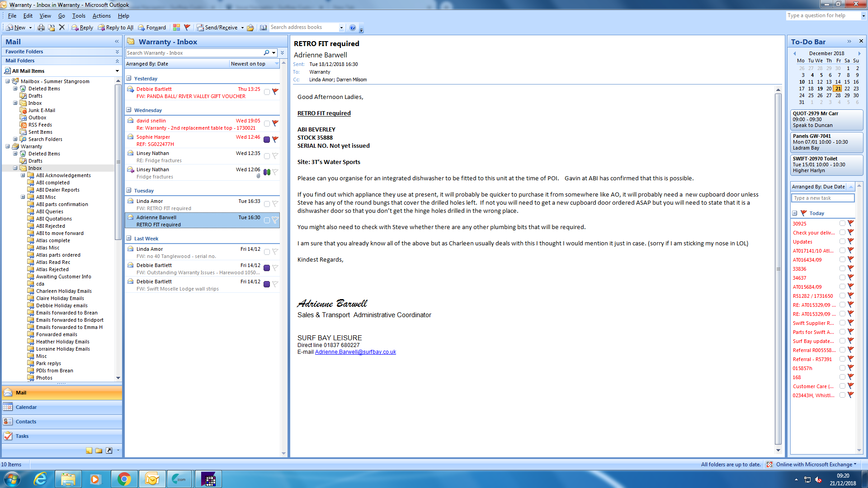Open the Tools menu
The width and height of the screenshot is (868, 488).
tap(79, 16)
